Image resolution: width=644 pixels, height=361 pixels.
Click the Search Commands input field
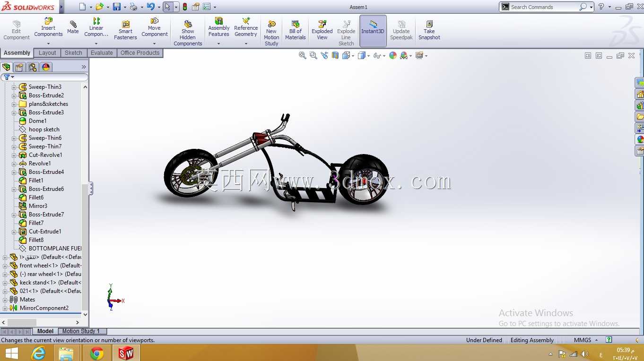point(543,7)
